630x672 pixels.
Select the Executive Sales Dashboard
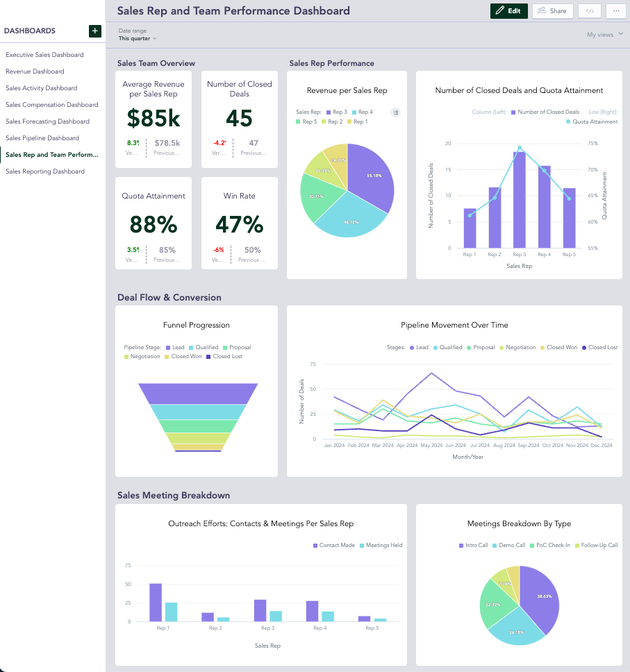pos(44,54)
